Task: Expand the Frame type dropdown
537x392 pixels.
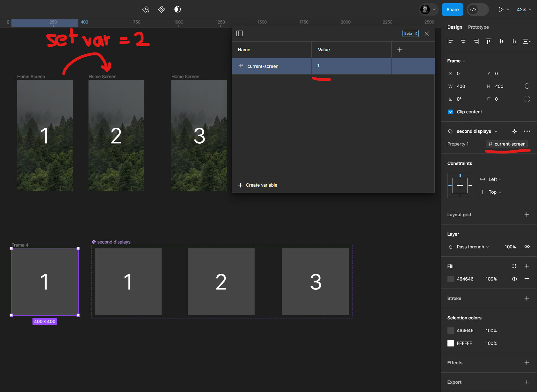Action: (456, 61)
